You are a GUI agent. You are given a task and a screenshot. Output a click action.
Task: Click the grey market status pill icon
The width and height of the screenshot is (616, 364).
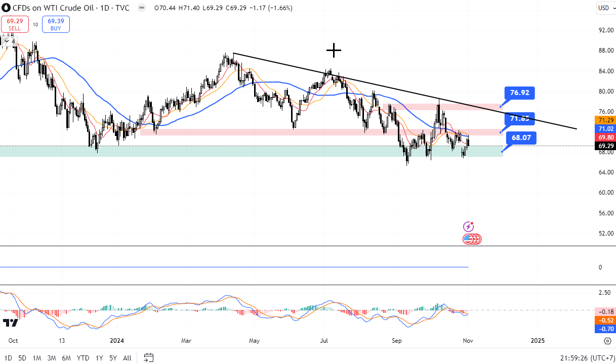point(142,8)
